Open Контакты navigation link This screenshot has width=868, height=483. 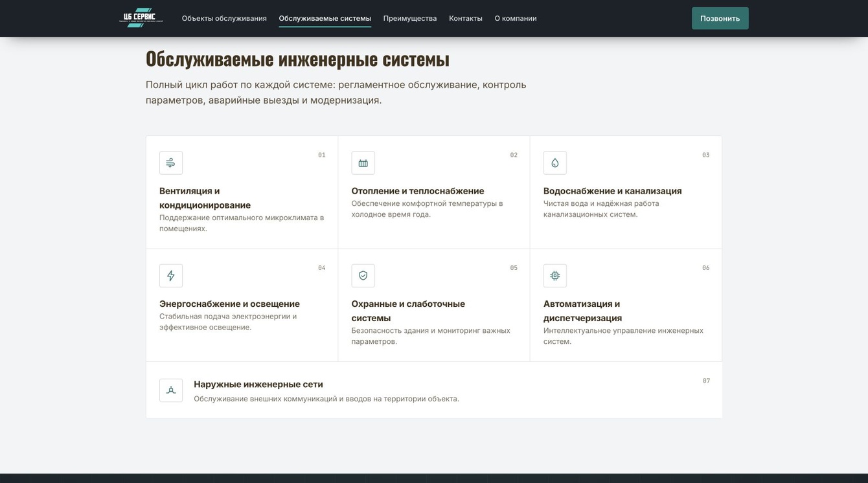(x=466, y=18)
